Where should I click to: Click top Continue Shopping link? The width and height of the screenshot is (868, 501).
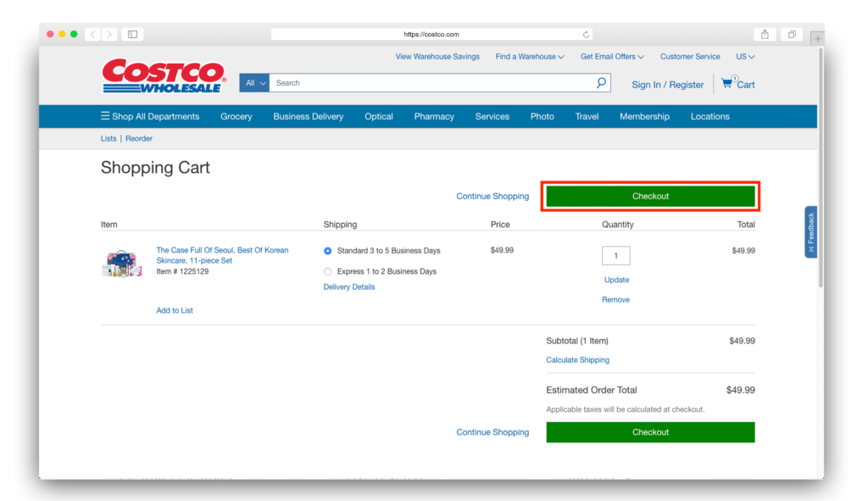tap(492, 196)
